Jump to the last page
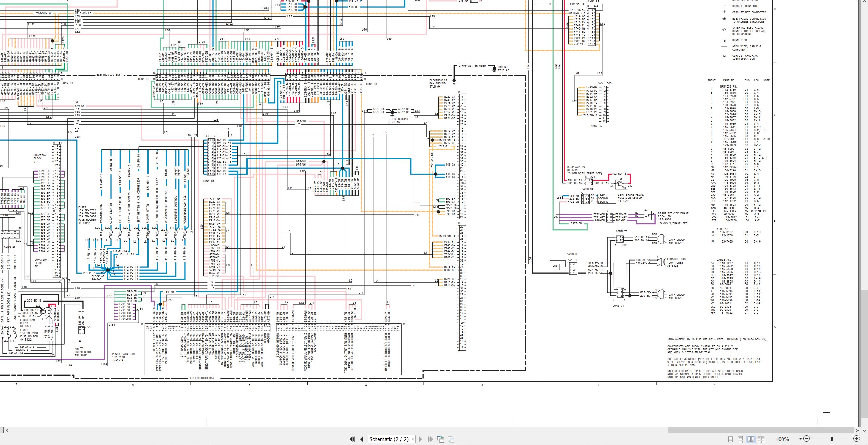Screen dimensions: 868x445 coord(430,439)
